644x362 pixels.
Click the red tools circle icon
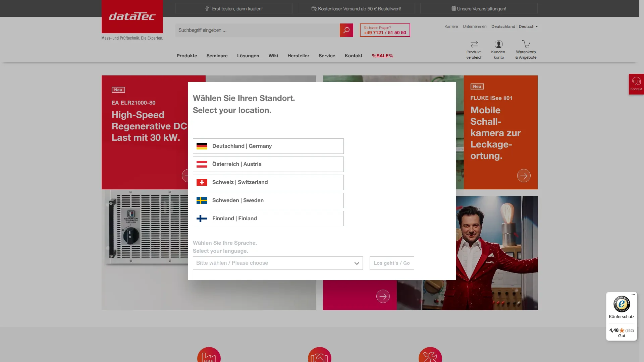click(430, 355)
